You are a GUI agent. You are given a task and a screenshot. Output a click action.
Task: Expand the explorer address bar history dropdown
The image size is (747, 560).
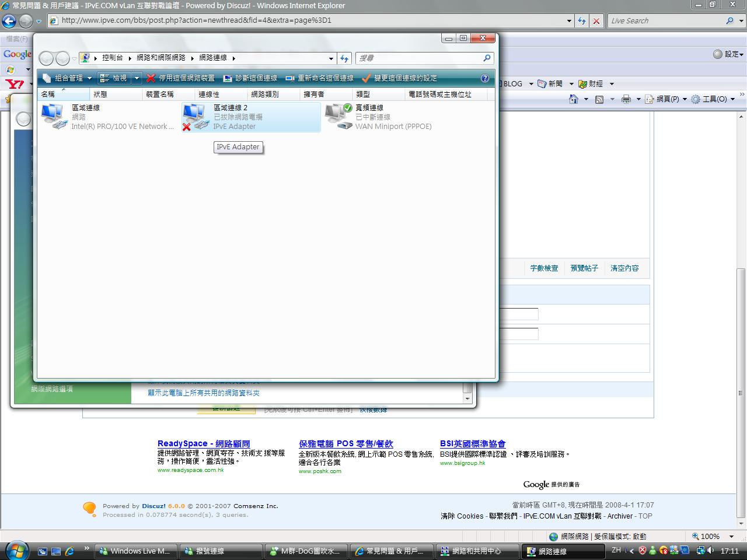[x=331, y=58]
